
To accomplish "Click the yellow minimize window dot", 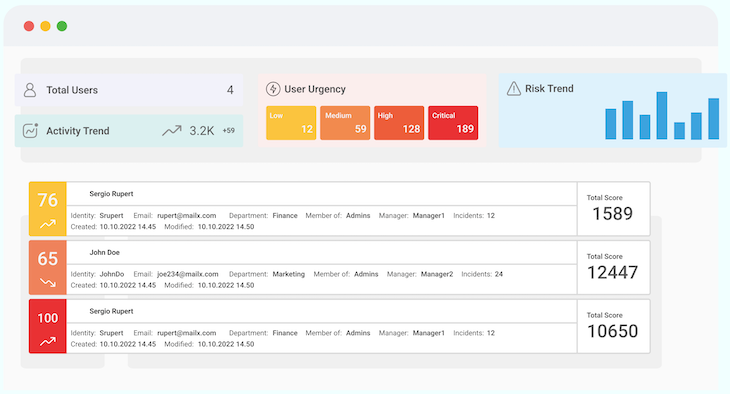I will (x=45, y=26).
